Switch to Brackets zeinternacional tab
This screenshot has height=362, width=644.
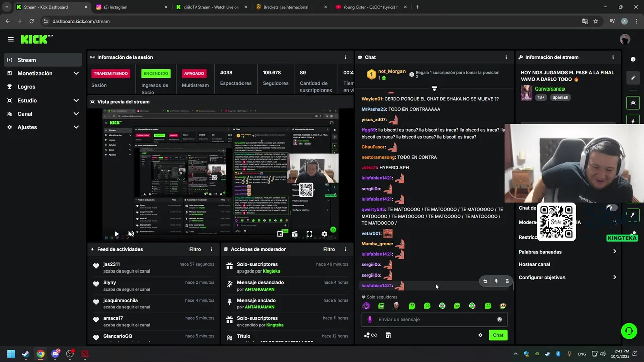pyautogui.click(x=290, y=7)
